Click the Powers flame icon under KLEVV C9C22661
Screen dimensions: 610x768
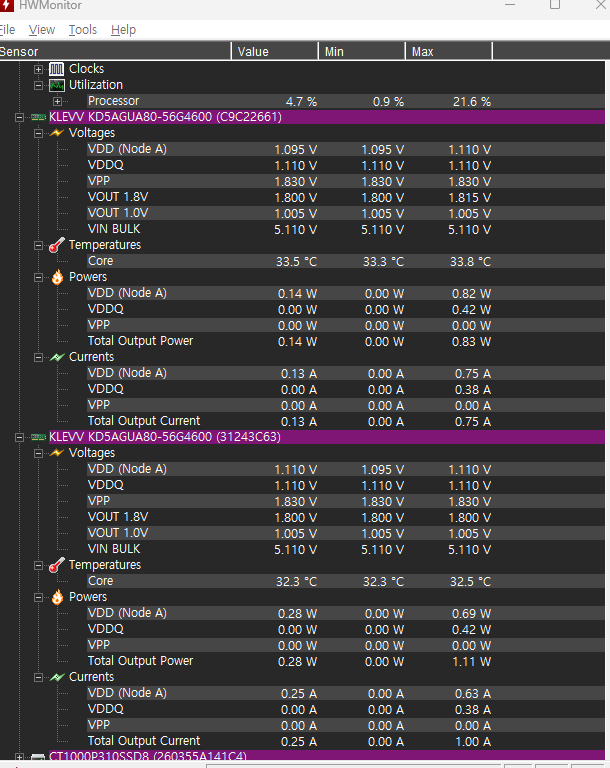pyautogui.click(x=57, y=277)
